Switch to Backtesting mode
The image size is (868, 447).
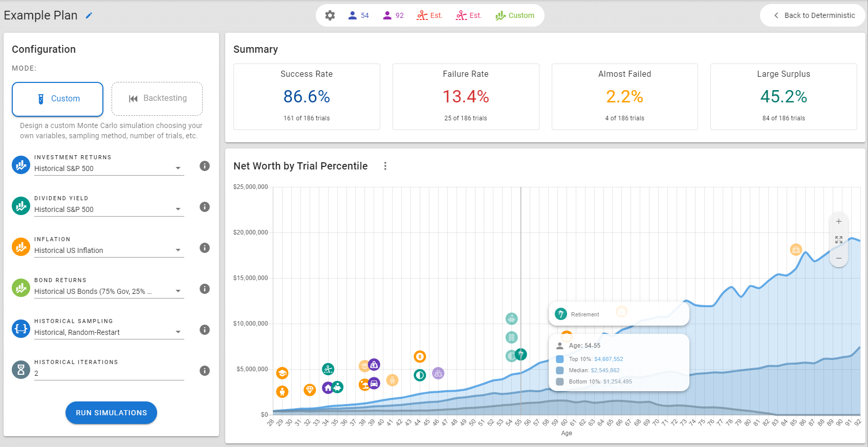tap(157, 98)
